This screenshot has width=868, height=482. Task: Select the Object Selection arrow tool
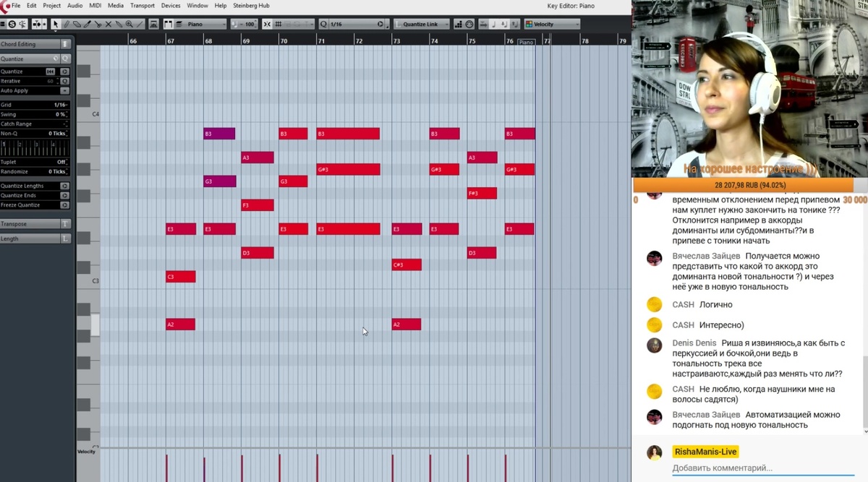pos(56,24)
